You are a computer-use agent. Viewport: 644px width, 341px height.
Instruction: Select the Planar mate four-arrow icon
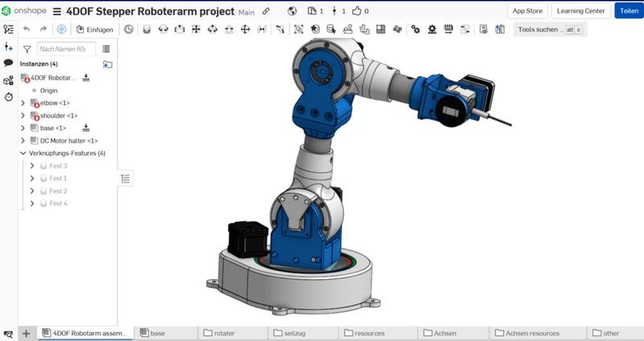(196, 29)
